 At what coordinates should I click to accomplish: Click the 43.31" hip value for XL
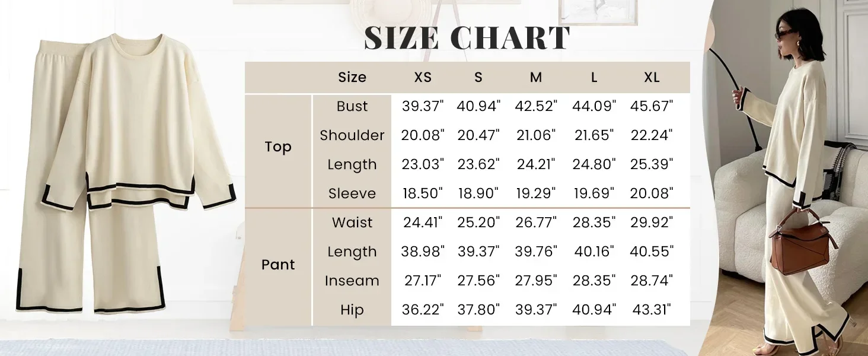click(x=652, y=310)
